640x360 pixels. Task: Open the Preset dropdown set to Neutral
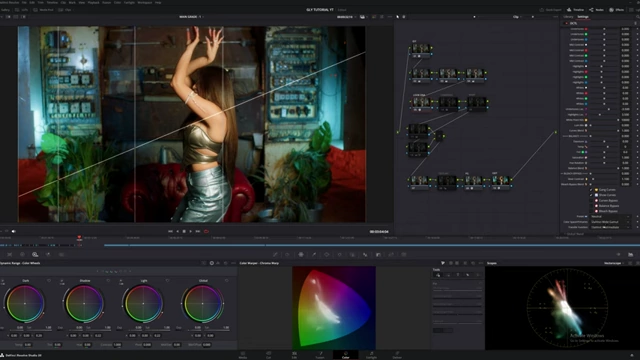click(610, 216)
